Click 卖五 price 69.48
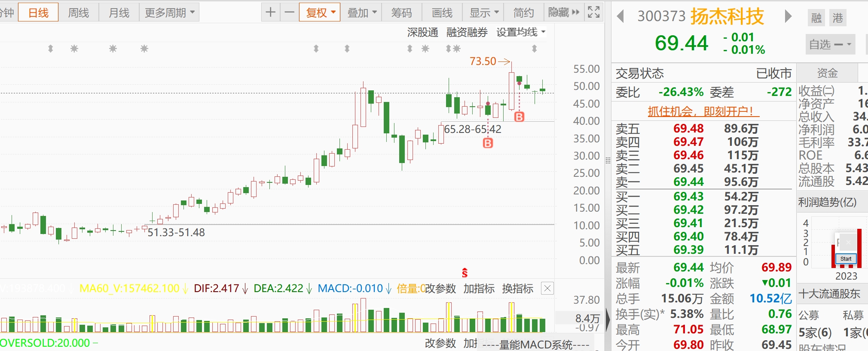Screen dimensions: 868x351 pyautogui.click(x=688, y=128)
